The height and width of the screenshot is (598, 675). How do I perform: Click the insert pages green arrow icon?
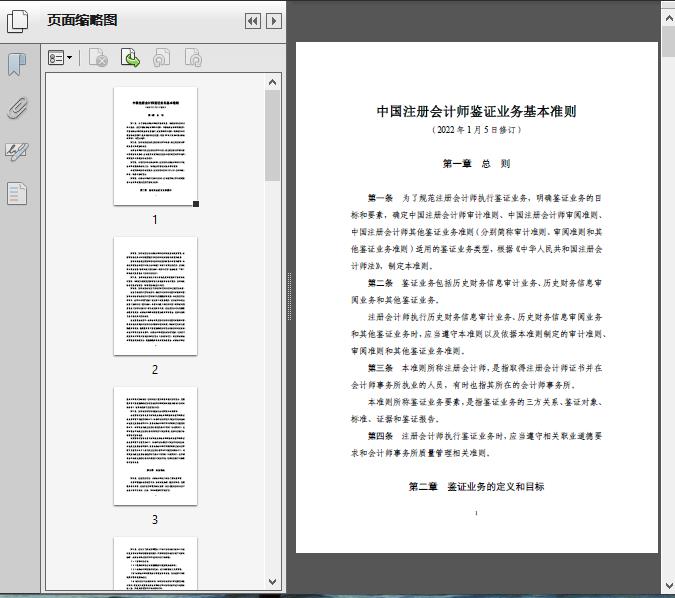point(130,58)
